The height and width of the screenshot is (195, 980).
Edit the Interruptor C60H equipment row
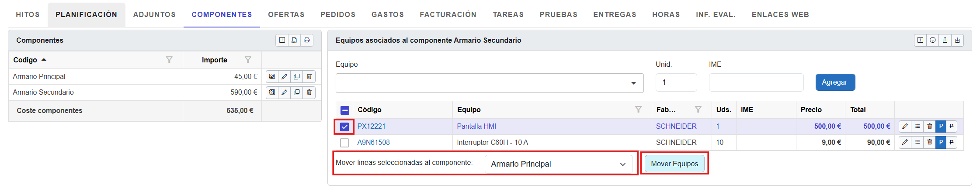point(905,142)
